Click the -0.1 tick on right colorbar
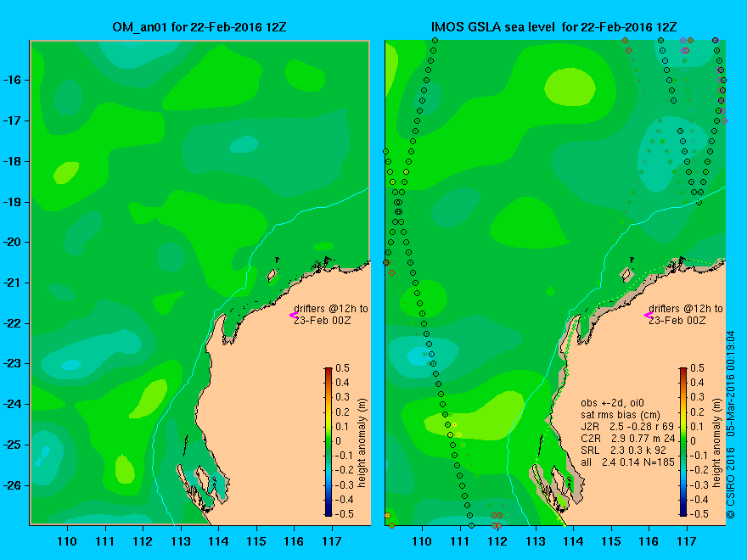 coord(699,456)
